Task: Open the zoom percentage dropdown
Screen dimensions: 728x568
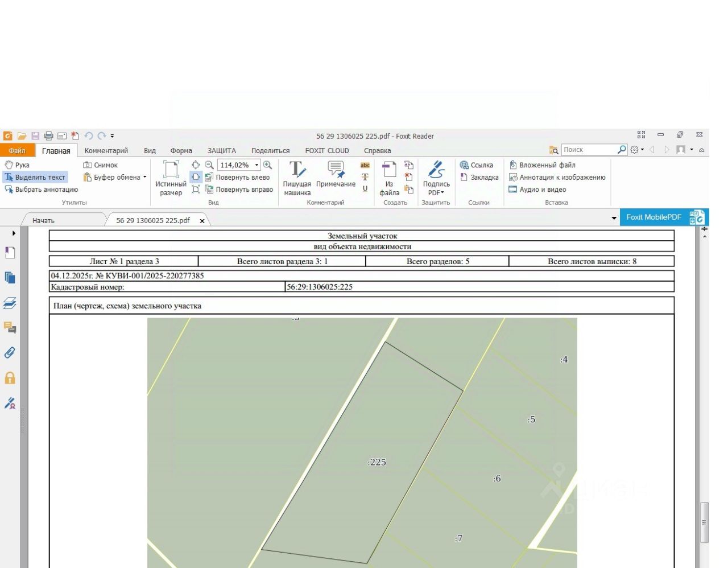Action: tap(257, 165)
